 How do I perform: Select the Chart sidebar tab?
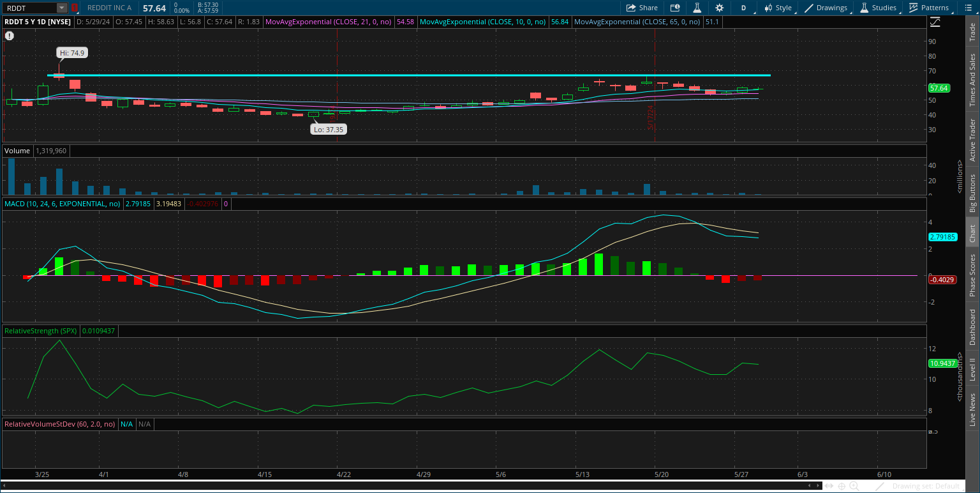tap(972, 233)
